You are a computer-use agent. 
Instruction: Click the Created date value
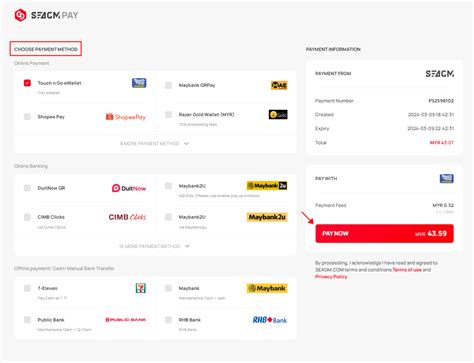[x=431, y=115]
